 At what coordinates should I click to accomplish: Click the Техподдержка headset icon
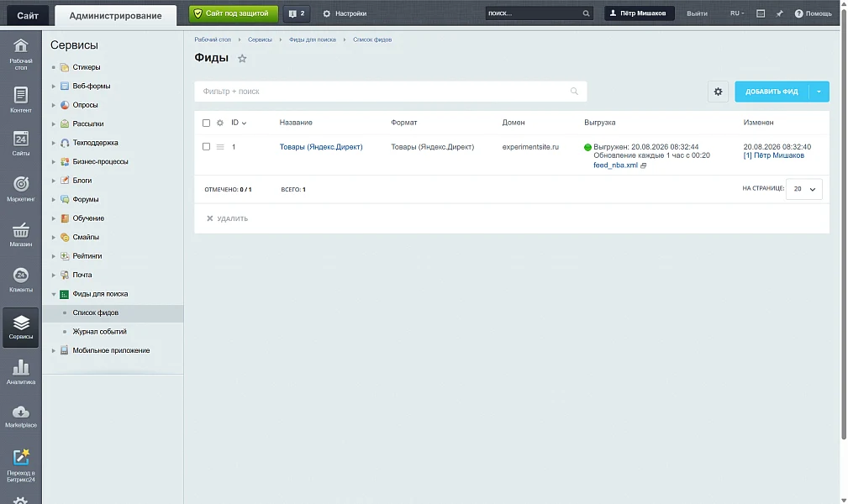tap(65, 143)
